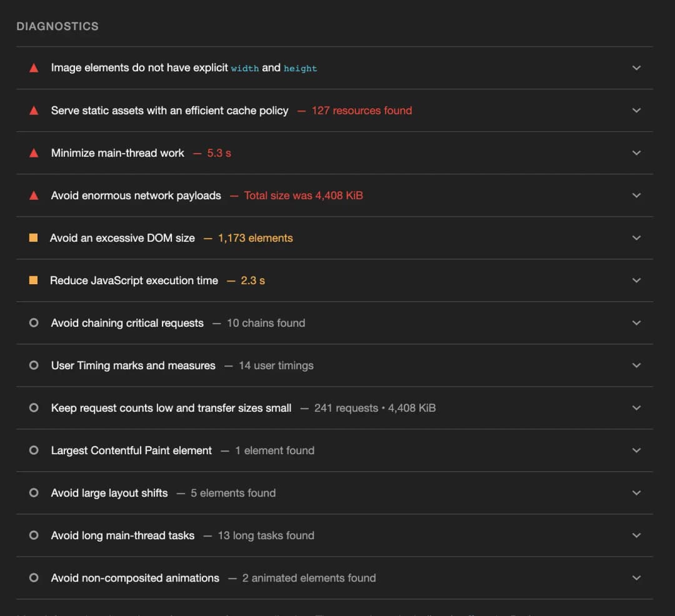
Task: Expand Avoid non-composited animations chevron
Action: click(636, 578)
